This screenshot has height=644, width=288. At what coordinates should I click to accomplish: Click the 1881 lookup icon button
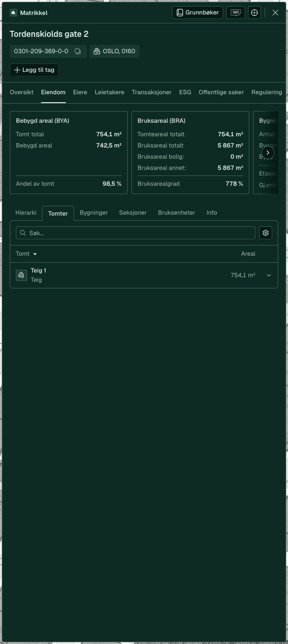tap(235, 13)
